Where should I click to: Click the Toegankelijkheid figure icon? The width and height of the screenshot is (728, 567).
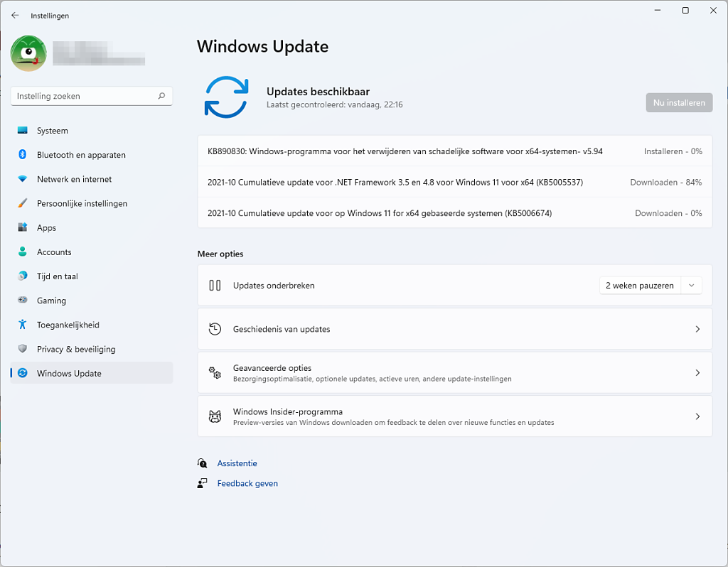coord(22,324)
